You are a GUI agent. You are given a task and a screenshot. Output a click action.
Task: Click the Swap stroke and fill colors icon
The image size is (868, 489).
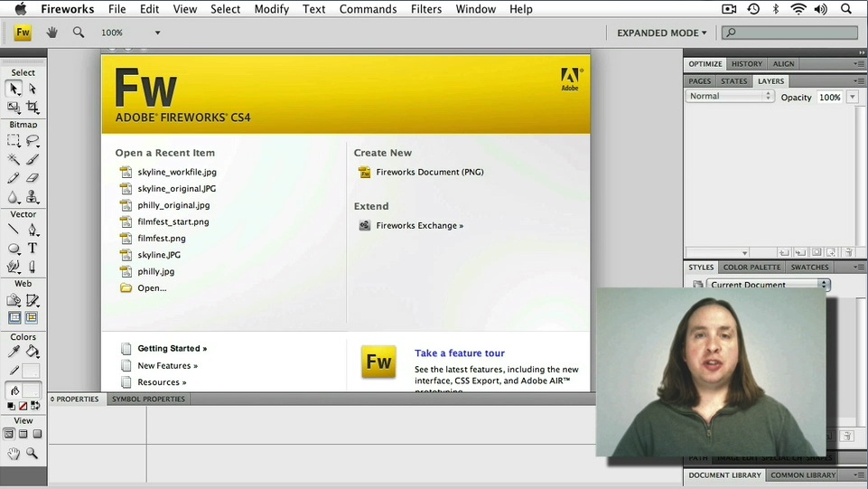pyautogui.click(x=35, y=406)
